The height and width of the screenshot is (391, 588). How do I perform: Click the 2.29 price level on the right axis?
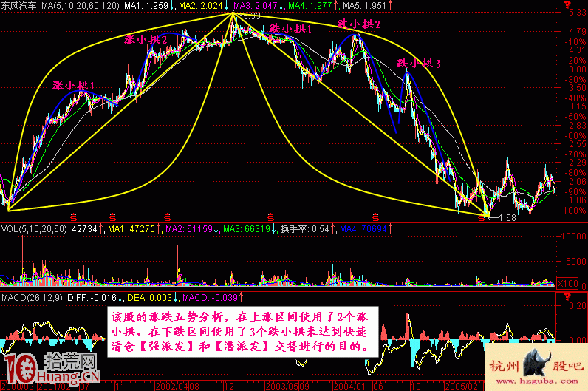click(x=578, y=163)
